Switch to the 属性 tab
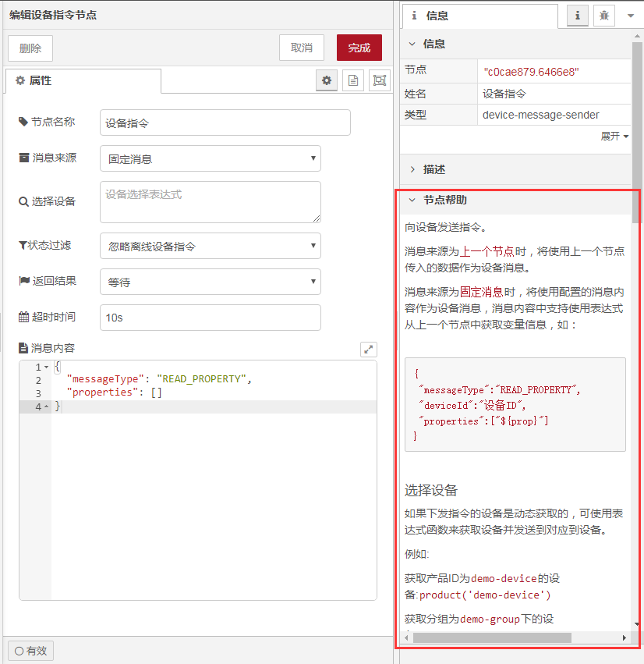This screenshot has height=664, width=644. (x=83, y=80)
